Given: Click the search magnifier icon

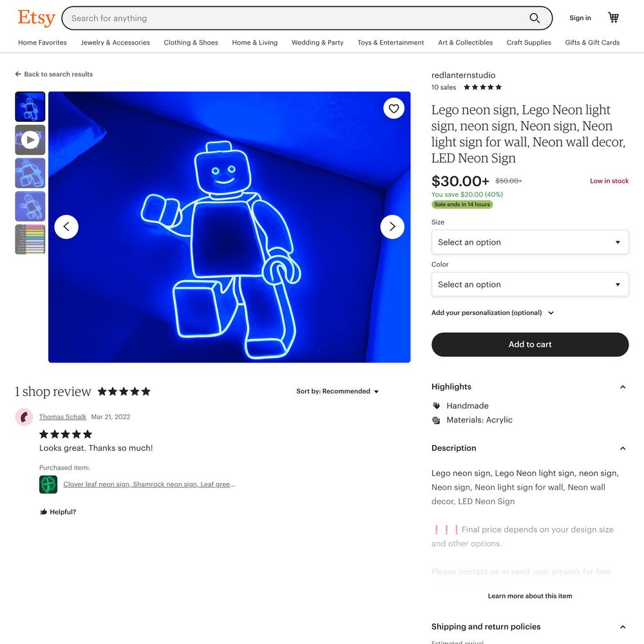Looking at the screenshot, I should 535,18.
